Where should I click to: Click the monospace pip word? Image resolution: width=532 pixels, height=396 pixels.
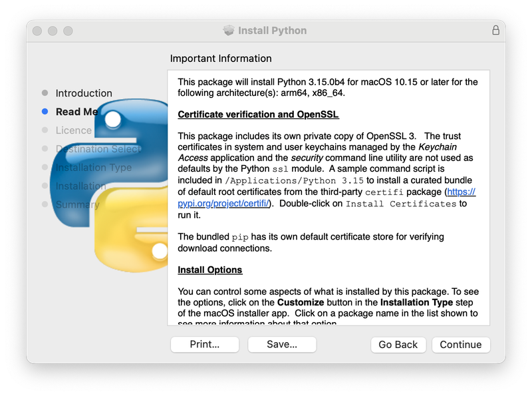(x=240, y=237)
